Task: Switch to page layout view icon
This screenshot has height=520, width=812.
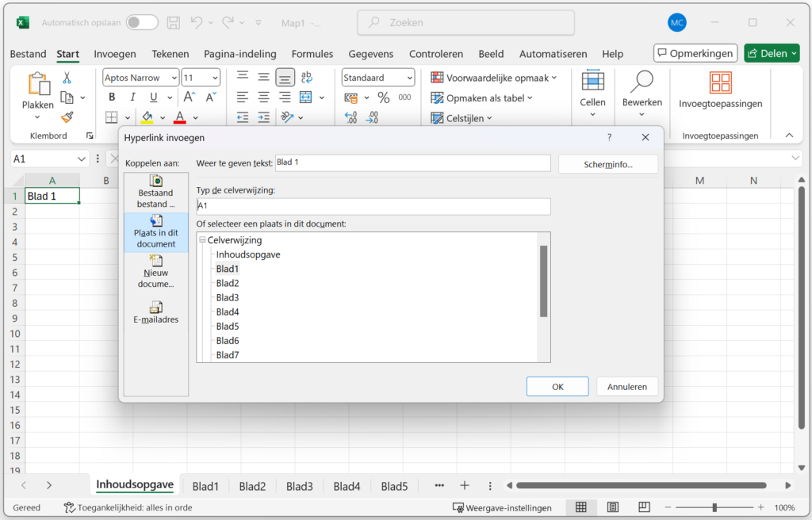Action: (x=613, y=507)
